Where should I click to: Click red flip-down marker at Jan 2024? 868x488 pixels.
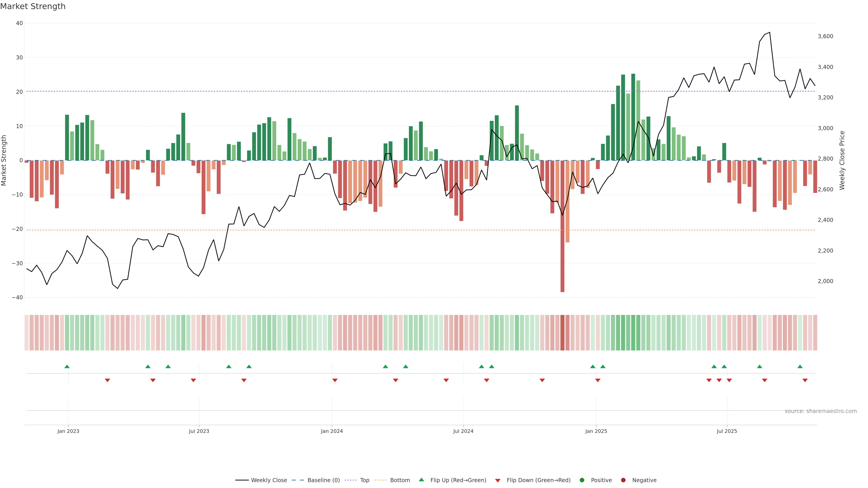click(335, 380)
